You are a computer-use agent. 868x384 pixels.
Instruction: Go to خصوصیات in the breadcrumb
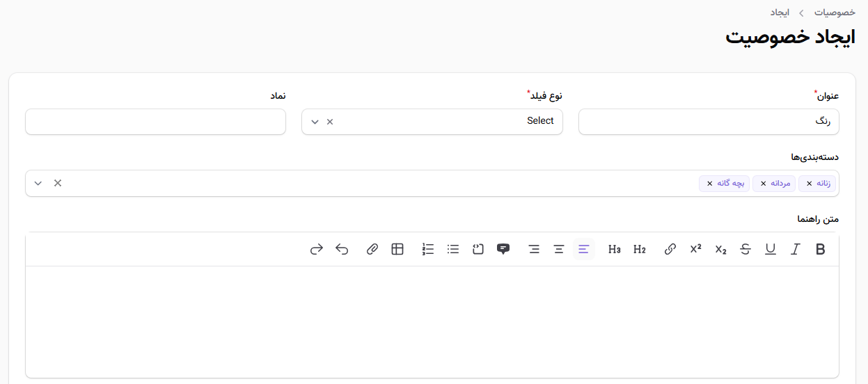[x=835, y=13]
